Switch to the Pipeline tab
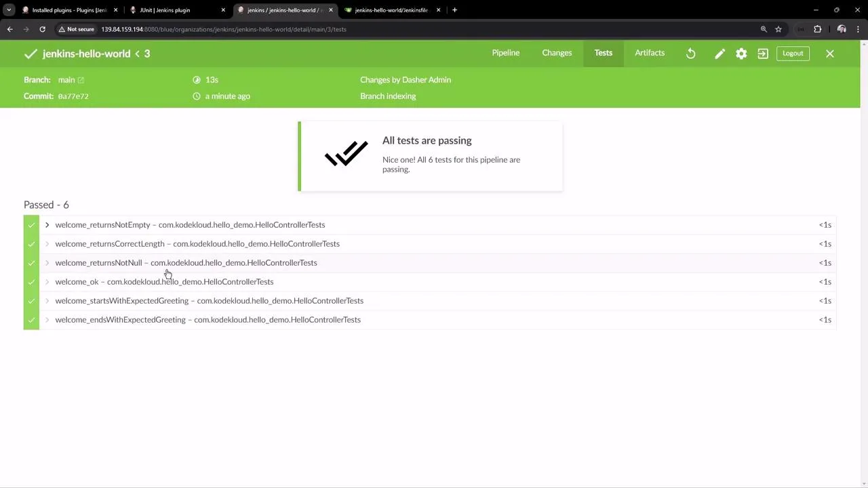The height and width of the screenshot is (488, 868). (505, 53)
